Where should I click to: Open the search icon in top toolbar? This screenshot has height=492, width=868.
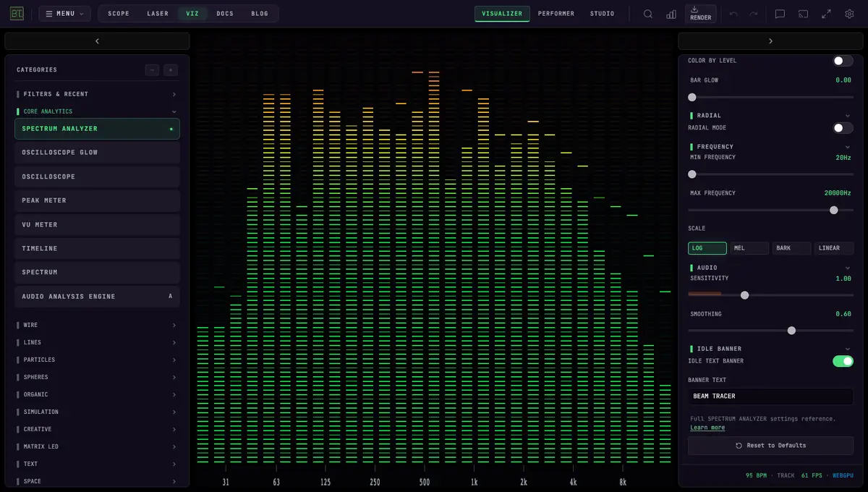pos(648,14)
